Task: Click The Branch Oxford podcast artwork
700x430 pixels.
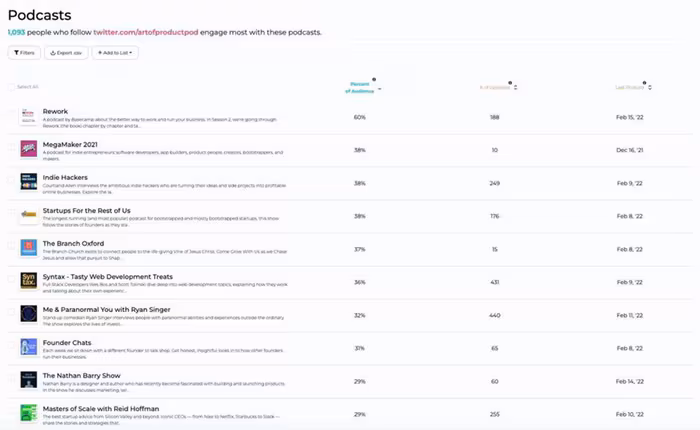Action: 28,248
